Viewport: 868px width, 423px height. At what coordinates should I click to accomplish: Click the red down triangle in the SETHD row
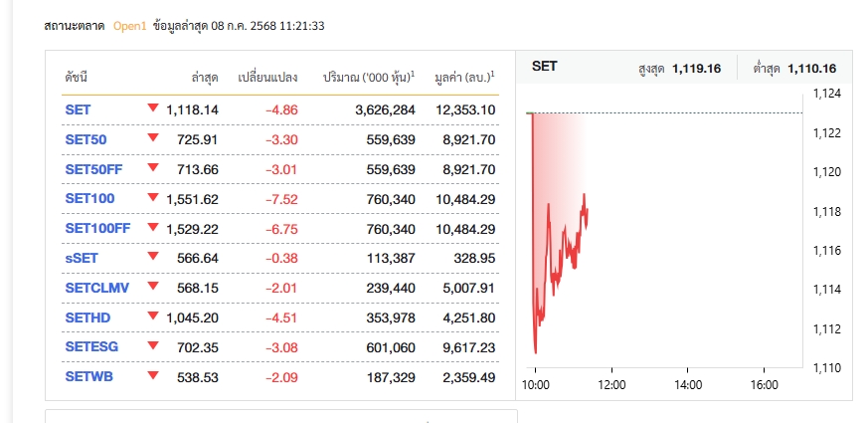pos(153,317)
